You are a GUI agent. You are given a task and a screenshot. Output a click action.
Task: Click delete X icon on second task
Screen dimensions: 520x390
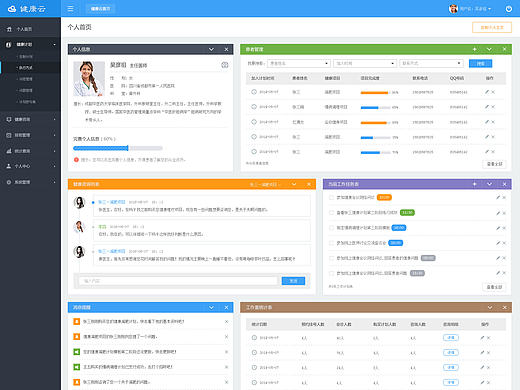coord(504,213)
